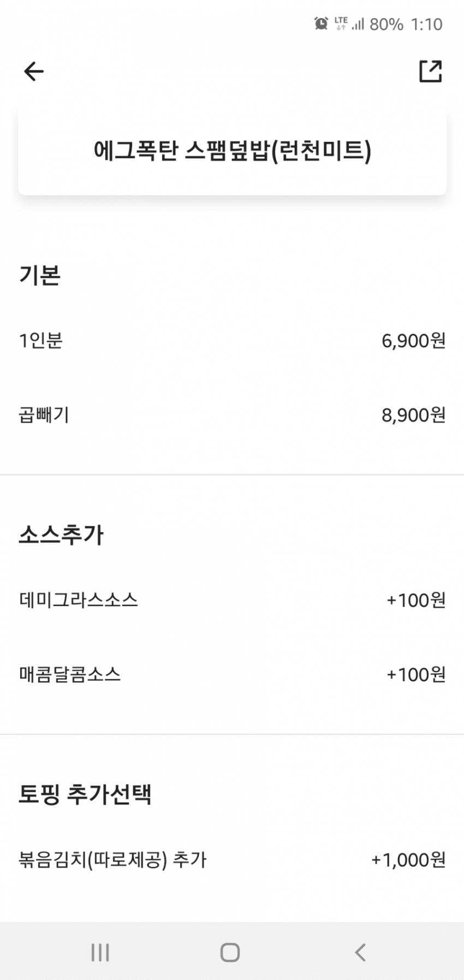Add 매콤달콤소스 sauce
Viewport: 464px width, 980px height.
click(x=70, y=674)
